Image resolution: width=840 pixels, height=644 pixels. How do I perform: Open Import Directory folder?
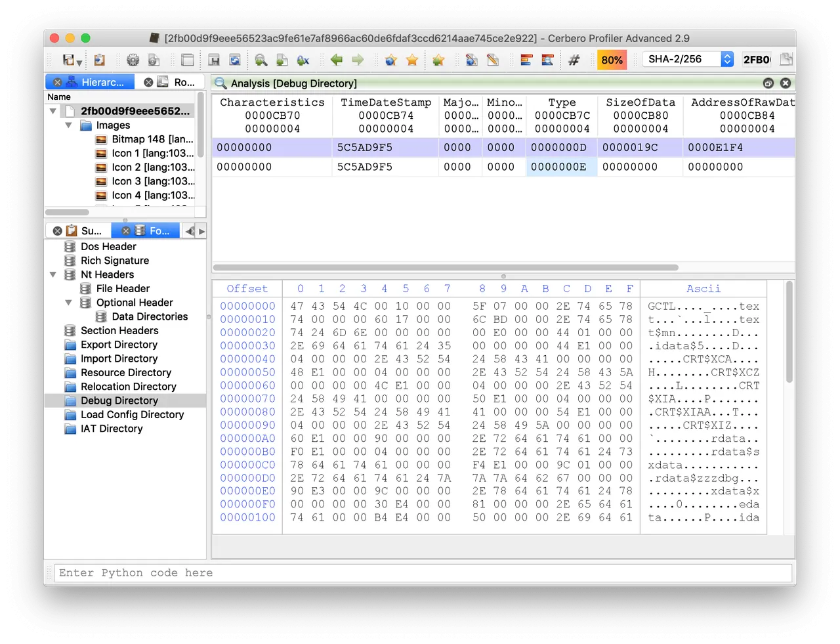click(x=119, y=358)
